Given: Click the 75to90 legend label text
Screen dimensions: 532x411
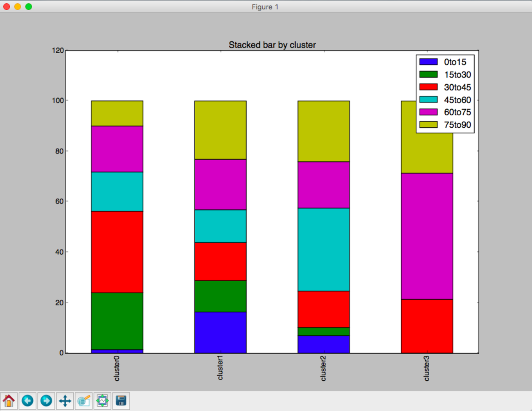Looking at the screenshot, I should [x=457, y=125].
